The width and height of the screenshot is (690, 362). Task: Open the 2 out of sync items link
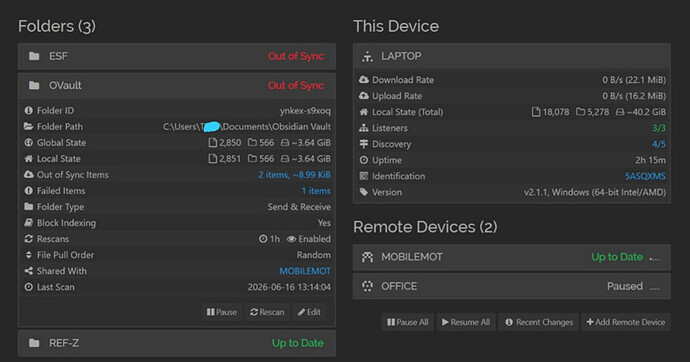pyautogui.click(x=294, y=175)
